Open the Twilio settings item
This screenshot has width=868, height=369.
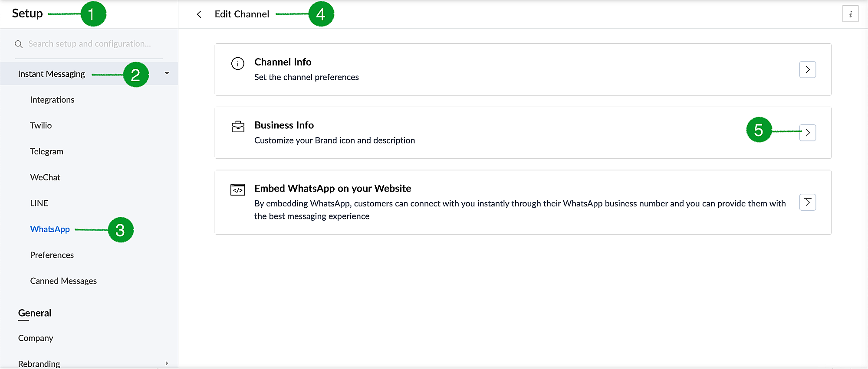point(41,126)
